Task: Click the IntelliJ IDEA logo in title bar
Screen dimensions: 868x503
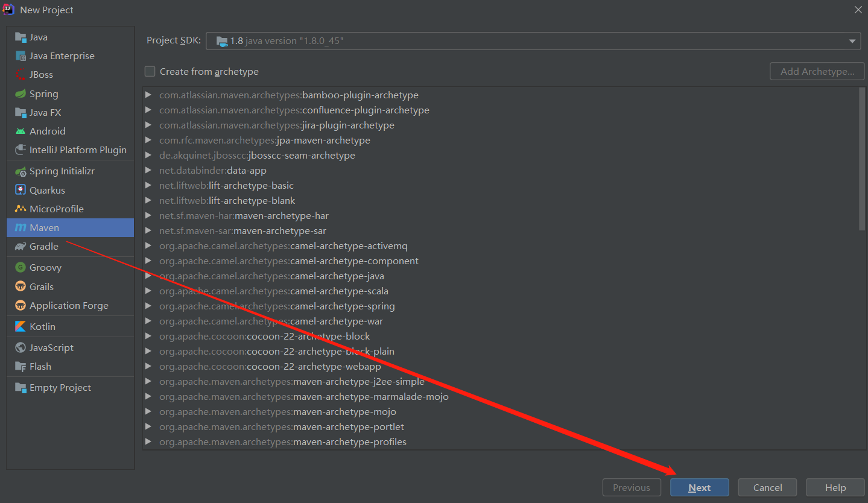Action: pyautogui.click(x=8, y=10)
